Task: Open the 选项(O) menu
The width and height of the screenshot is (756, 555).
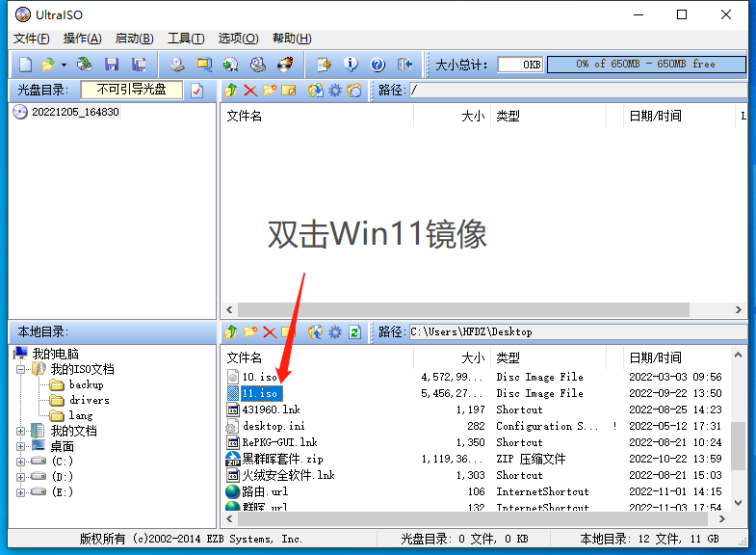Action: pyautogui.click(x=238, y=39)
